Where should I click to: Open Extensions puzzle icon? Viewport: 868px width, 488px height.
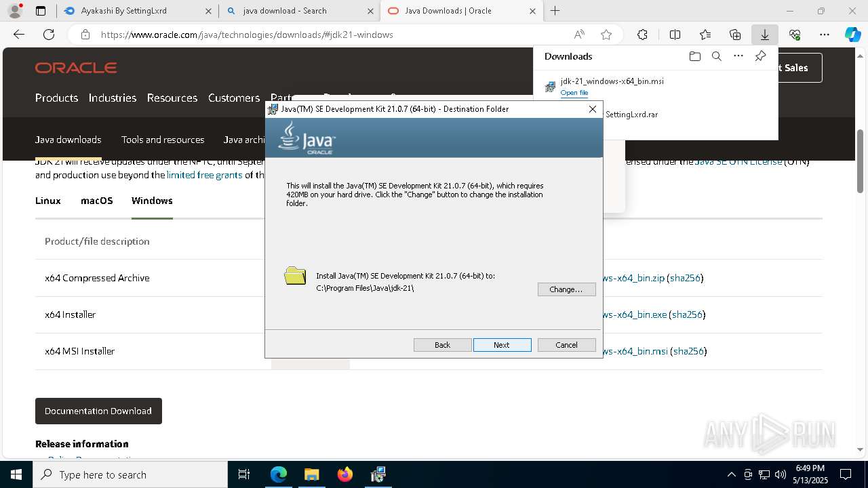coord(642,35)
